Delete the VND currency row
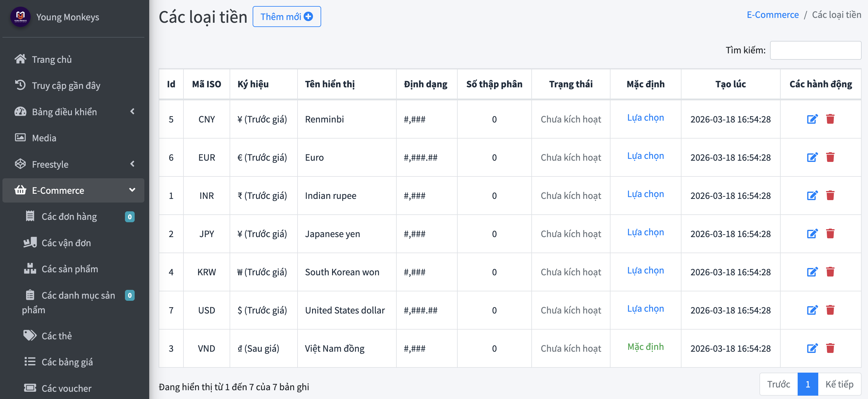 coord(830,348)
